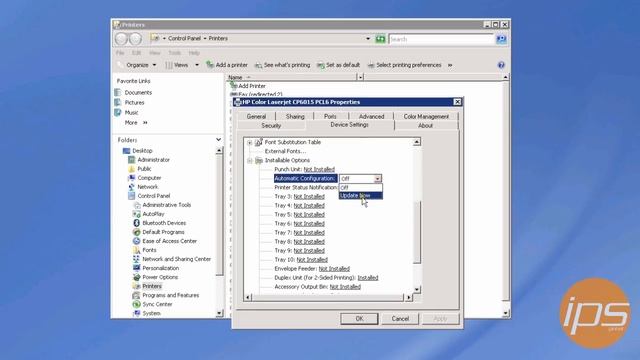This screenshot has height=360, width=640.
Task: Open the Edit menu
Action: point(136,53)
